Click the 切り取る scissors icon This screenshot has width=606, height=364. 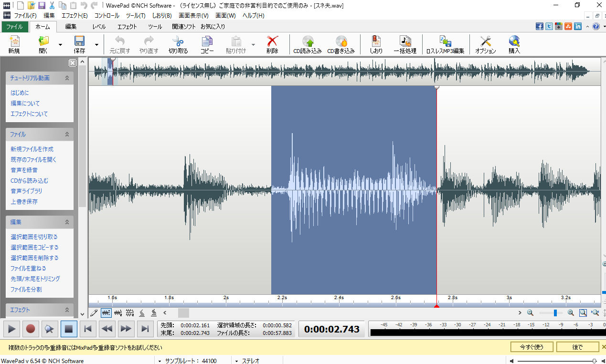[x=178, y=42]
